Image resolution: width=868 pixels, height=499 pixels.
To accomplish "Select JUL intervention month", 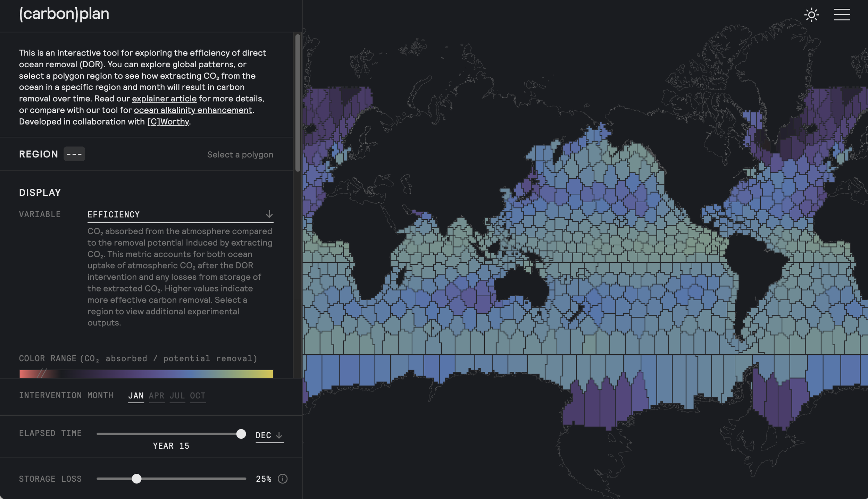I will pyautogui.click(x=177, y=396).
